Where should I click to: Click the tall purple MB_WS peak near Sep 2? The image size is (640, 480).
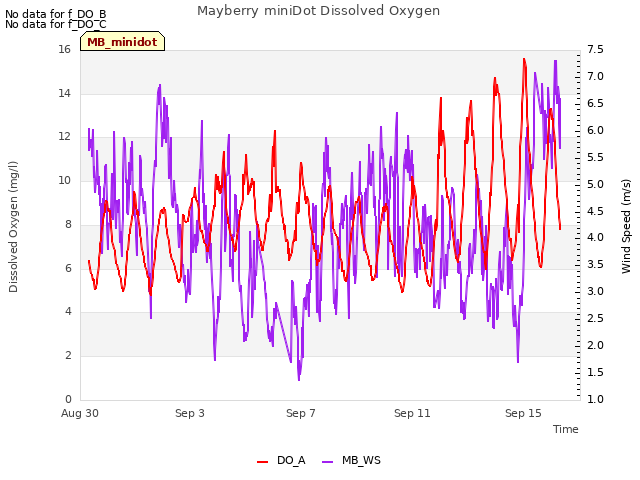coord(160,85)
